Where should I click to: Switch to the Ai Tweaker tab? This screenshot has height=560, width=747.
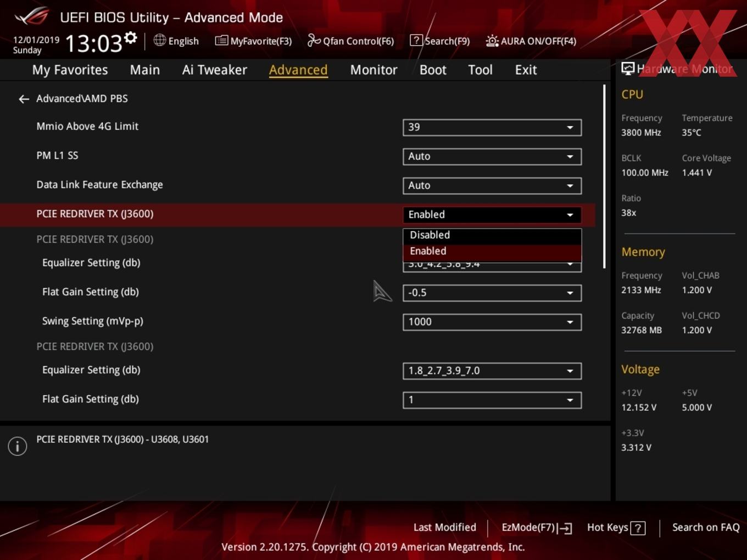click(x=215, y=70)
